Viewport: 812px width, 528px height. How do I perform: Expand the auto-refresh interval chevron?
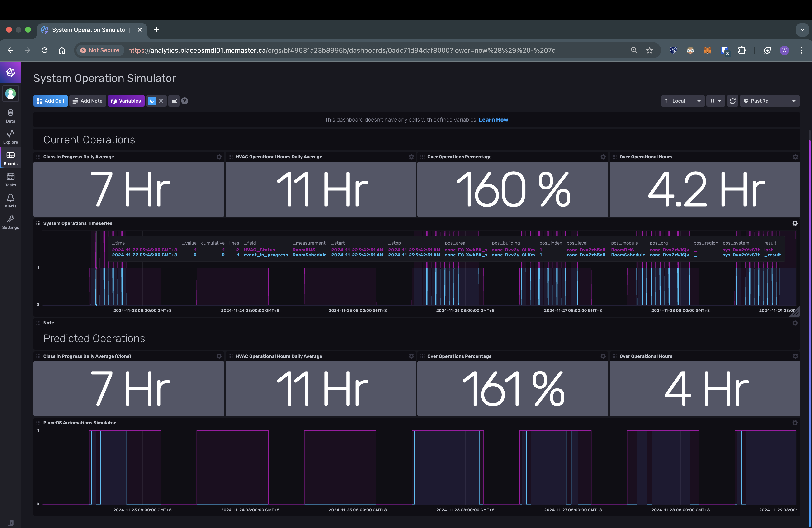[720, 101]
